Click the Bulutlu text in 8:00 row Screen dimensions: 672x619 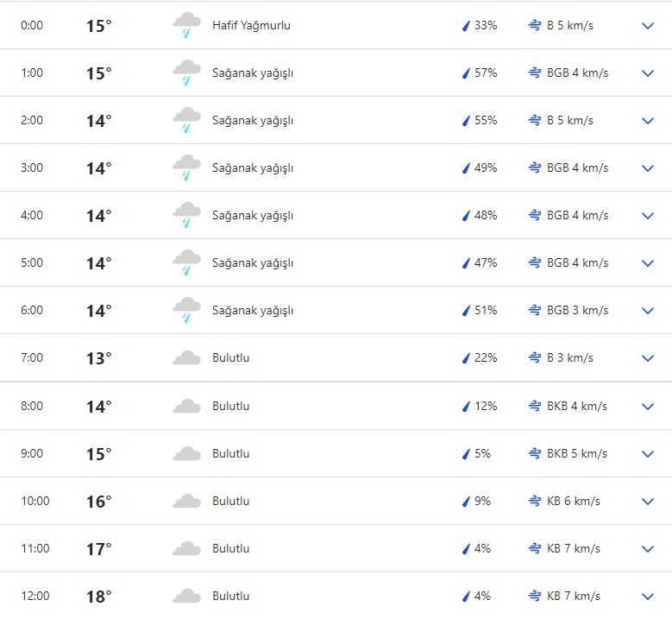[230, 407]
